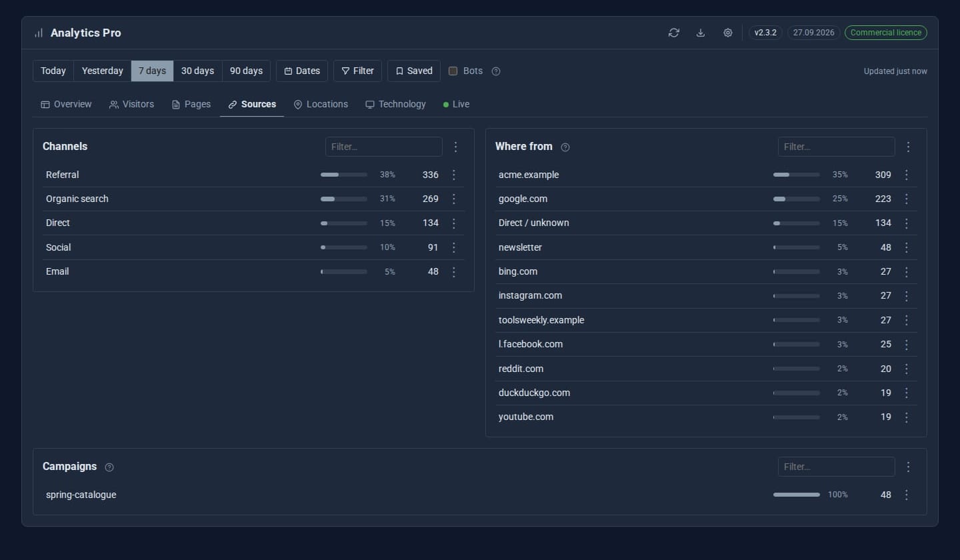Open row menu for newsletter source
The width and height of the screenshot is (960, 560).
[907, 247]
